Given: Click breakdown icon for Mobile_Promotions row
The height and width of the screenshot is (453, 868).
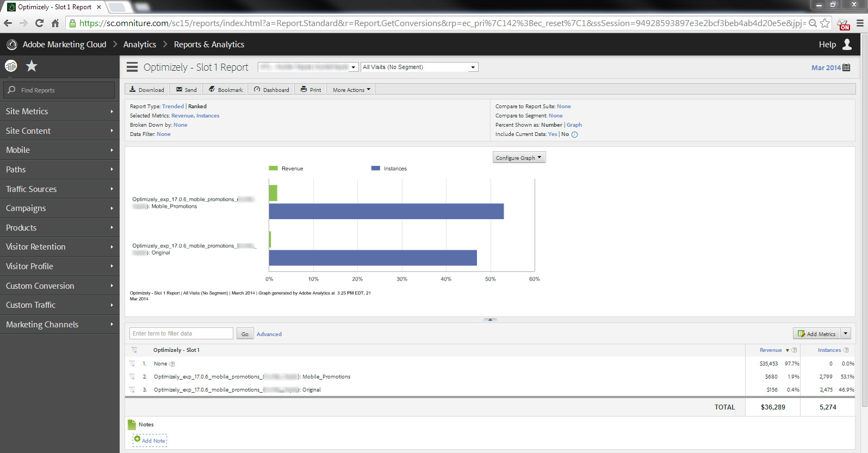Looking at the screenshot, I should click(132, 376).
